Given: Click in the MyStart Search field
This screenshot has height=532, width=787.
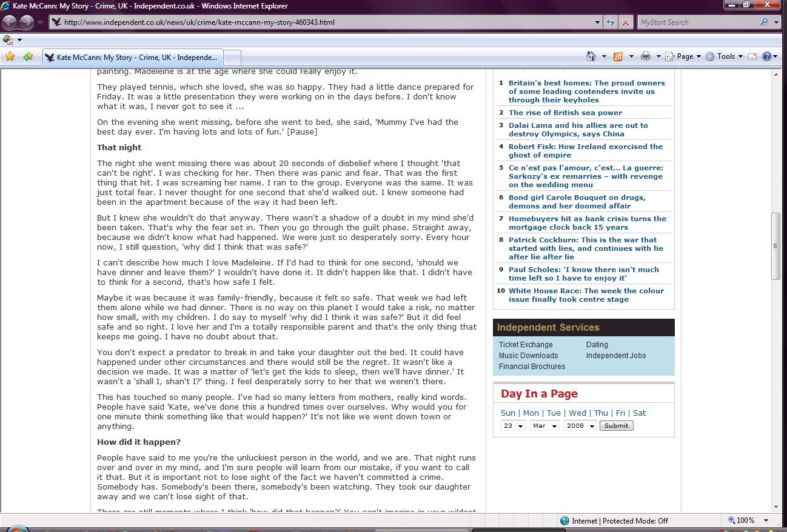Looking at the screenshot, I should (697, 22).
